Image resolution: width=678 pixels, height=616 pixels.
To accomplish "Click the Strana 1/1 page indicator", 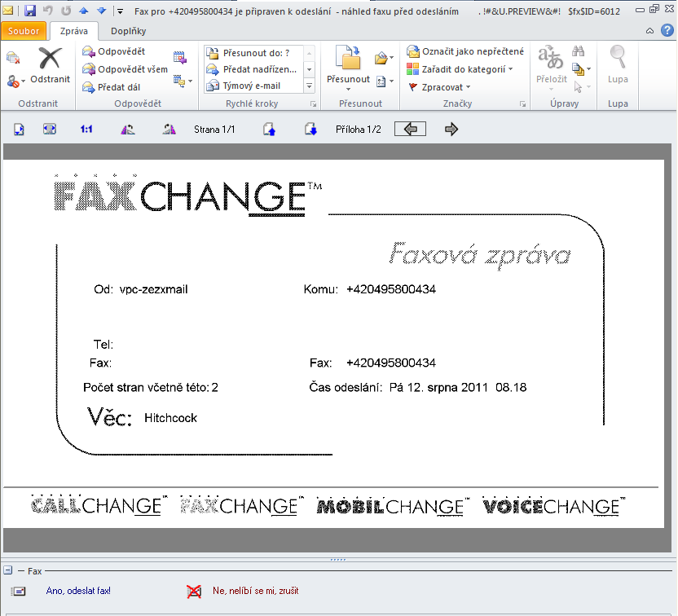I will tap(214, 130).
